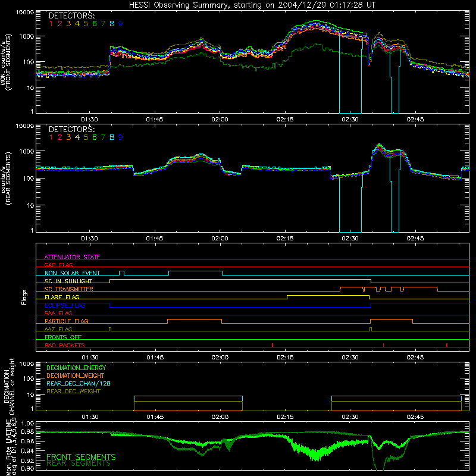Select the SC_TRANSMITTER flag label

69,289
